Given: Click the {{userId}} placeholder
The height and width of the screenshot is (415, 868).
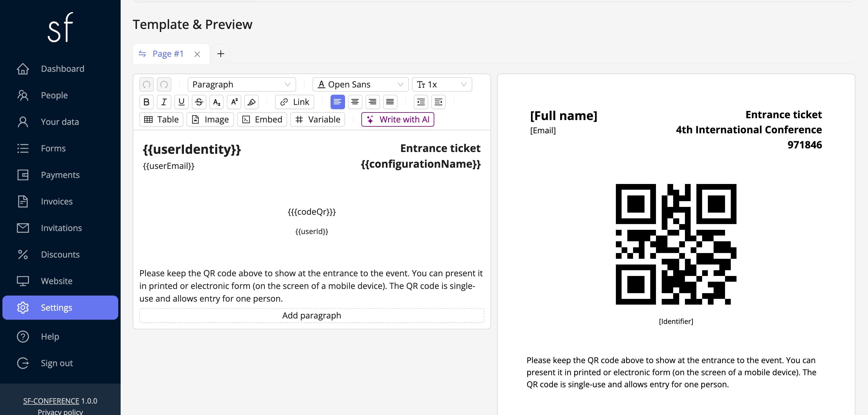Looking at the screenshot, I should tap(312, 231).
